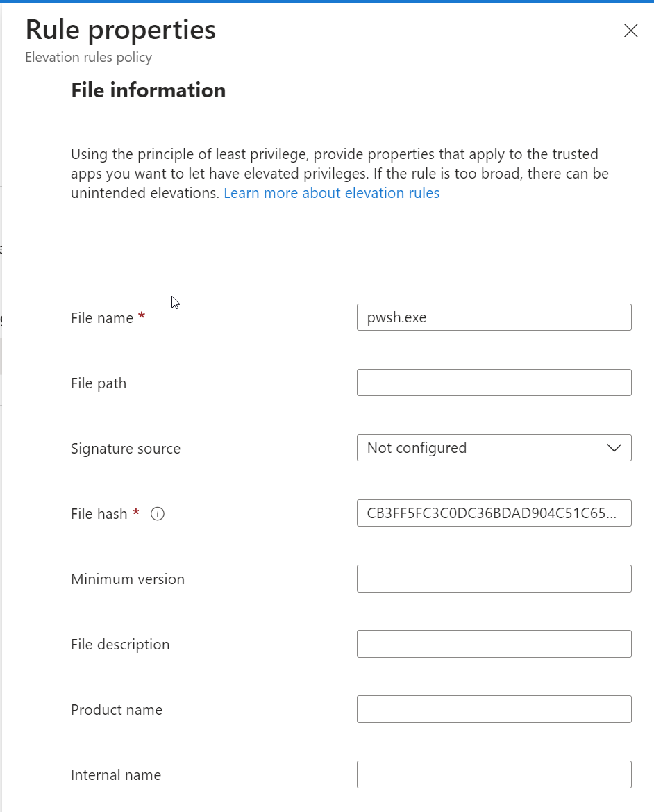Select the File hash value field
The width and height of the screenshot is (654, 812).
click(494, 513)
